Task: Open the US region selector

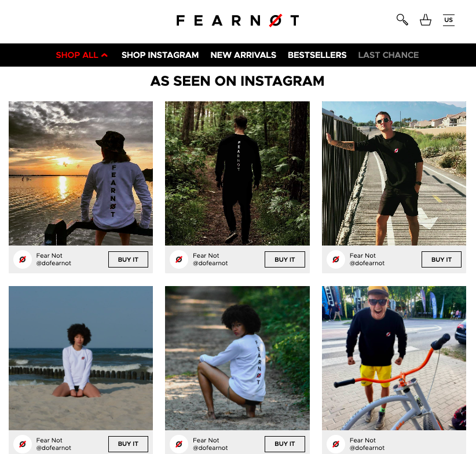Action: click(x=448, y=20)
